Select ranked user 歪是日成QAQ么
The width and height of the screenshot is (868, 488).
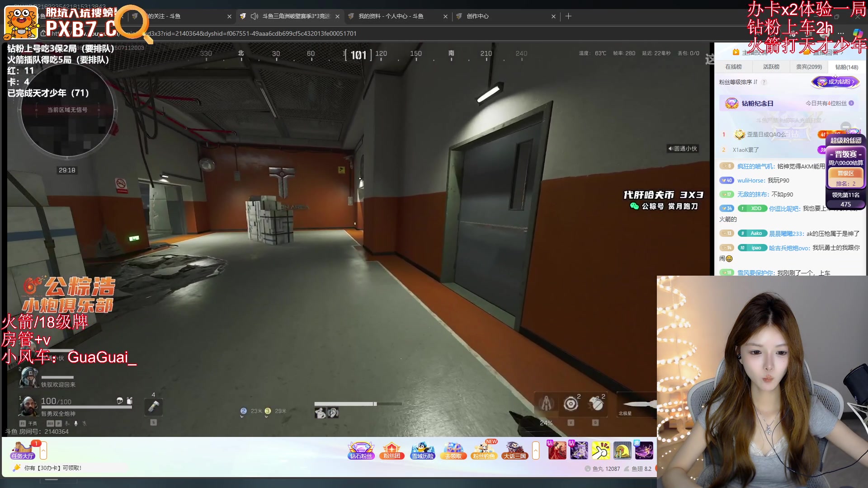coord(766,135)
